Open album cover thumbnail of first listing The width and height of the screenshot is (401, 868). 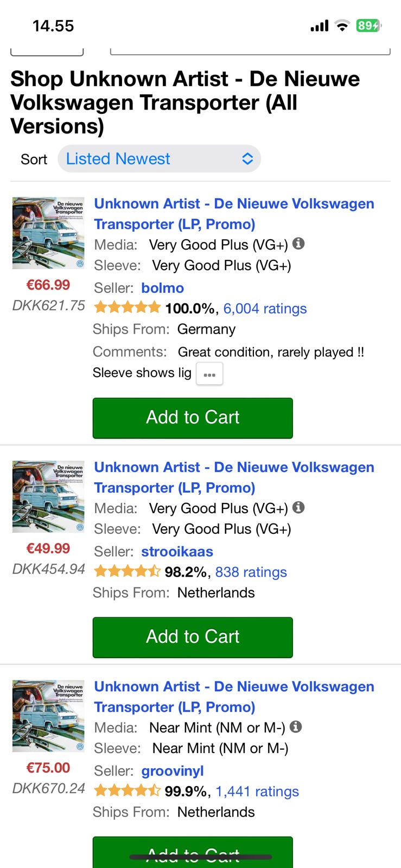click(48, 233)
